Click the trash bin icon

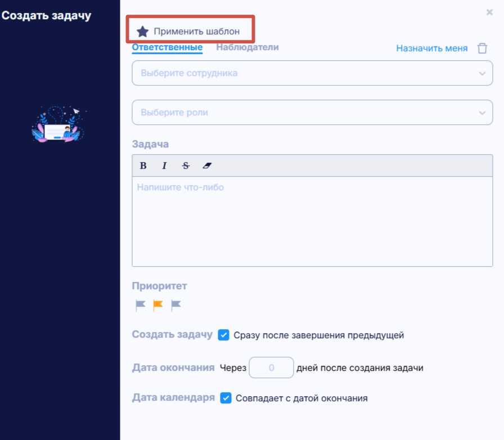click(x=482, y=48)
